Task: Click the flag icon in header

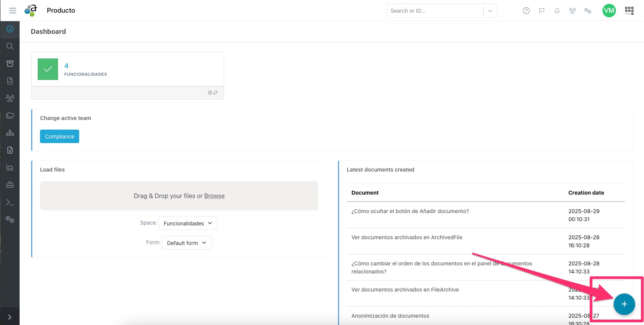Action: (541, 11)
